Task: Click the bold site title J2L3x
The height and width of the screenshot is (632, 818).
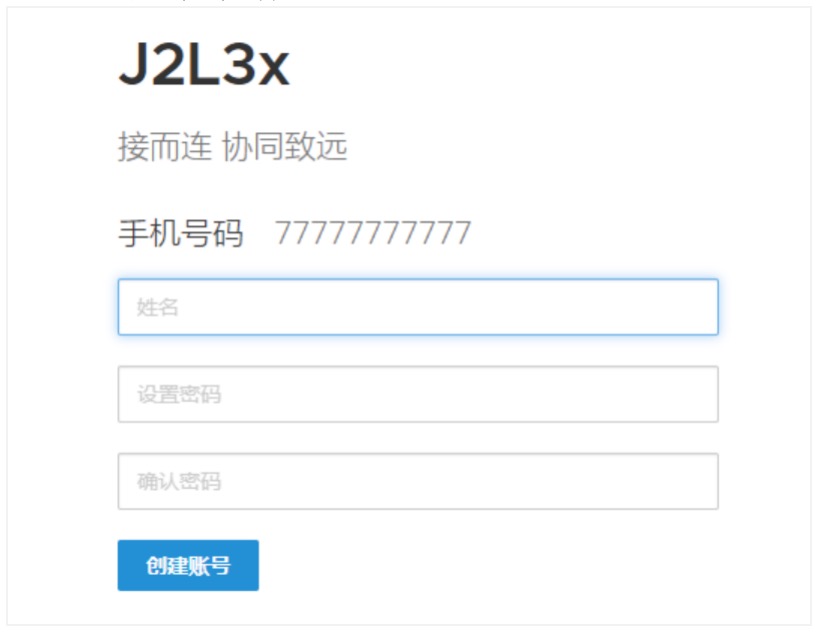Action: (204, 64)
